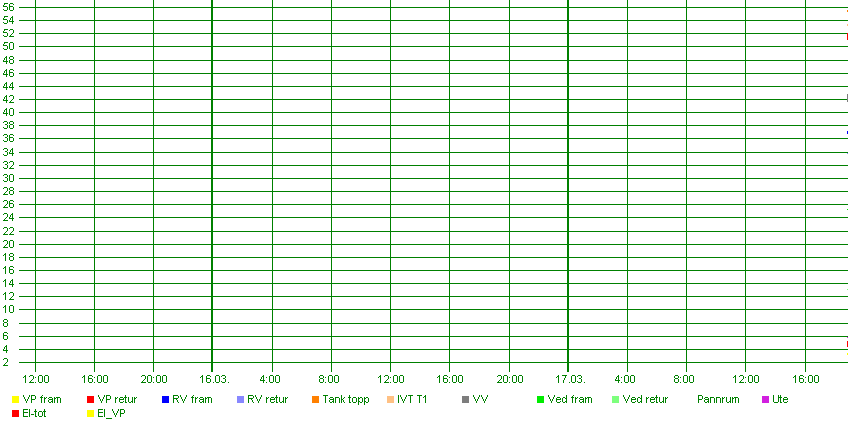The image size is (848, 426).
Task: Click the '24' value on the Y axis
Action: coord(8,218)
